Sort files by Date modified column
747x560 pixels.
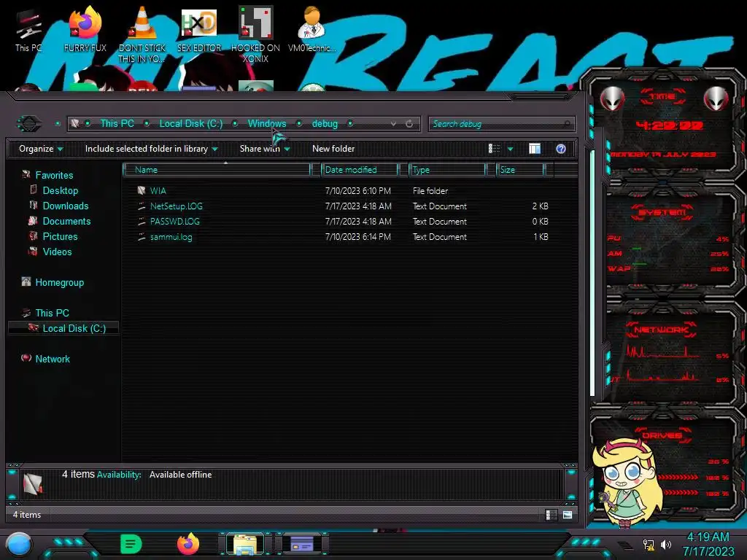tap(360, 170)
